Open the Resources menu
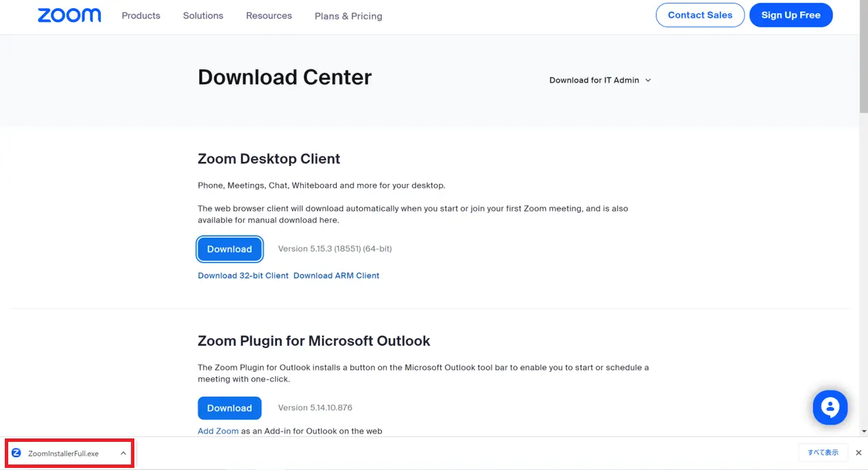This screenshot has width=868, height=470. pyautogui.click(x=269, y=15)
